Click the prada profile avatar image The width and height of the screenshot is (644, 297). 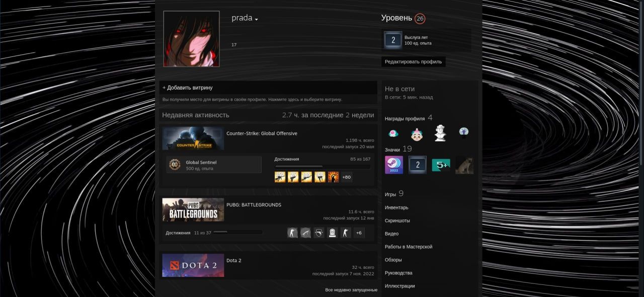click(x=191, y=39)
